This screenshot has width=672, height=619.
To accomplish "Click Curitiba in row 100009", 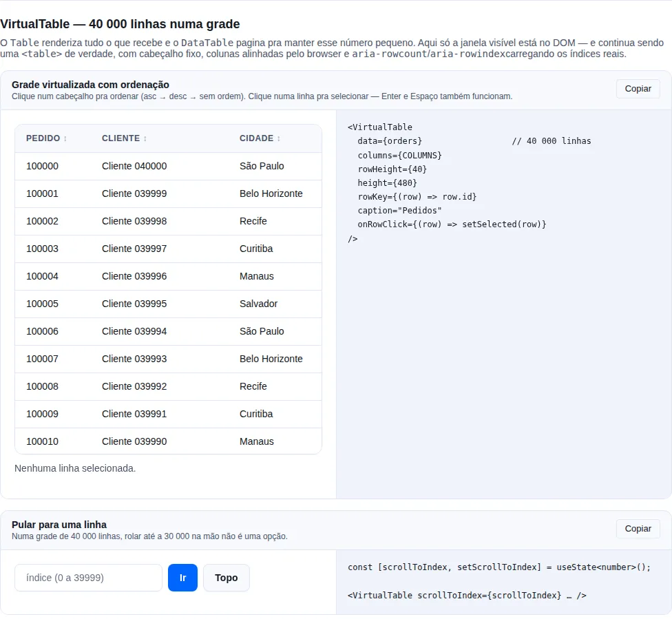I will [256, 414].
